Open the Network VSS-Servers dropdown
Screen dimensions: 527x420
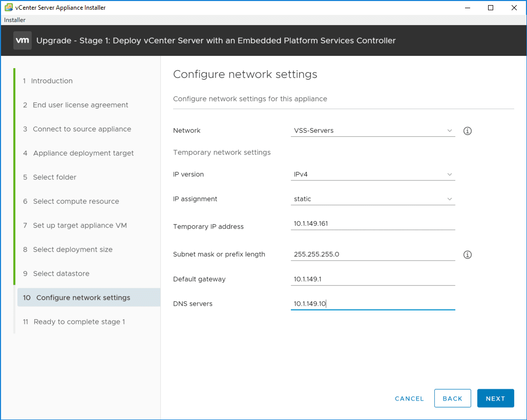372,131
